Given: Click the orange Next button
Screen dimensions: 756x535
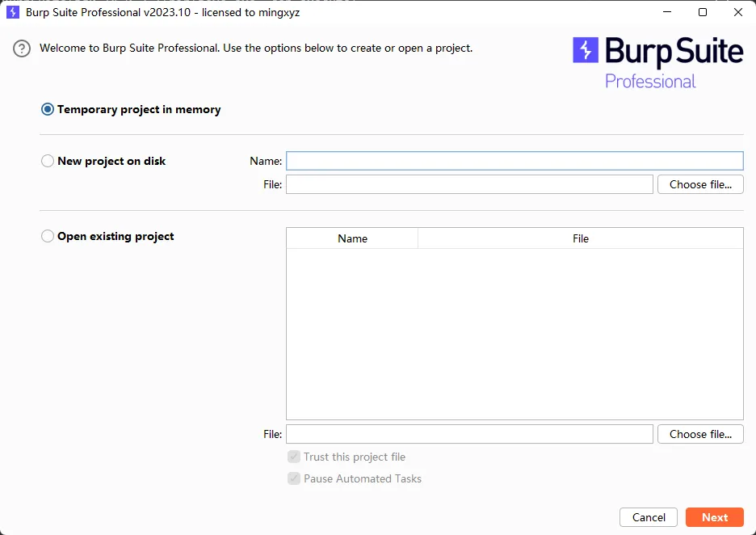Looking at the screenshot, I should pos(715,517).
